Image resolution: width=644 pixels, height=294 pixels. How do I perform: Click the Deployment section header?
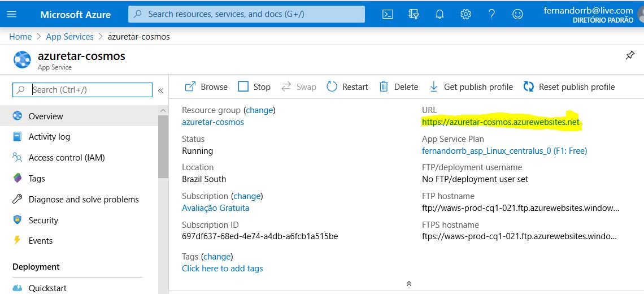pyautogui.click(x=36, y=267)
